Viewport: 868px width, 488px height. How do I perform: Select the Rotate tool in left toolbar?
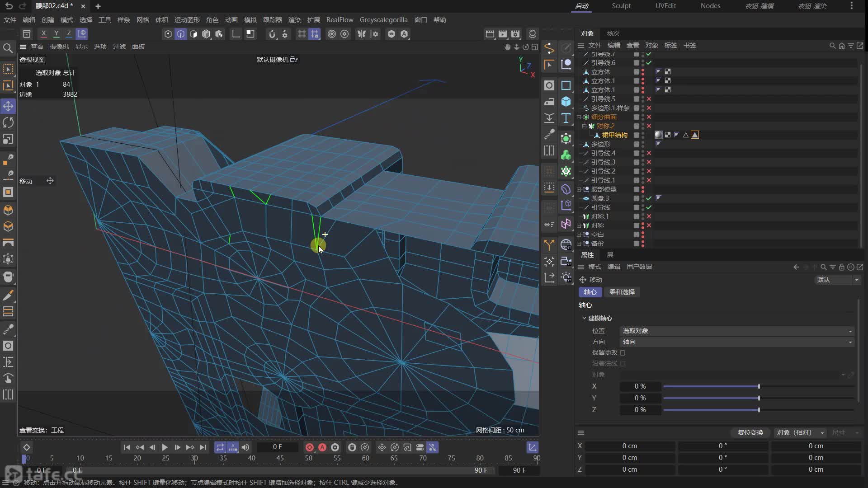8,122
